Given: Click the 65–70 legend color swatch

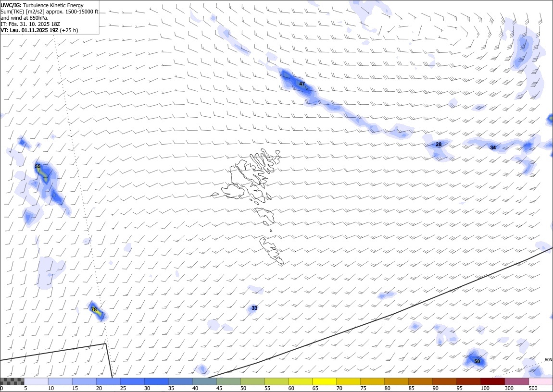Looking at the screenshot, I should (325, 381).
